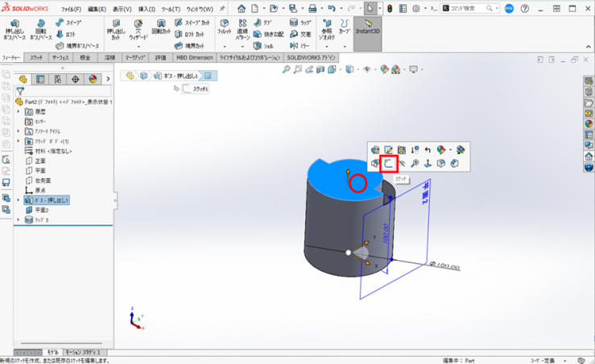595x364 pixels.
Task: Open the モーション スタディ 1 bottom tab
Action: [x=85, y=353]
